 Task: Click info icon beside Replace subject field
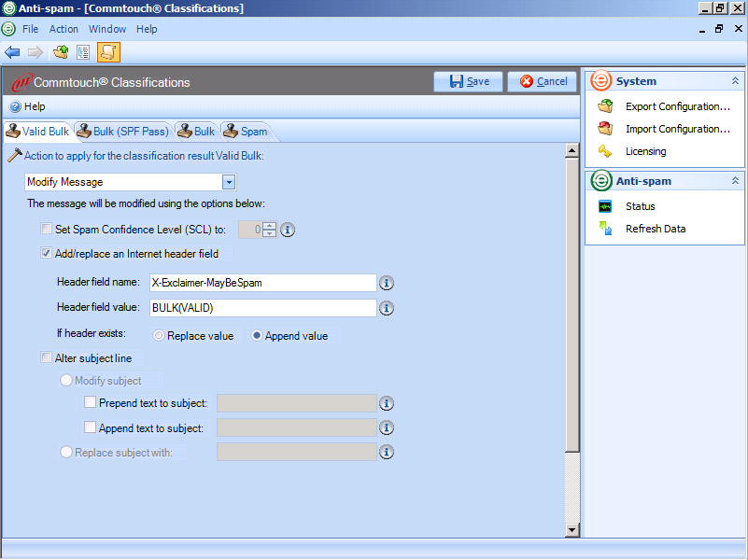coord(387,452)
